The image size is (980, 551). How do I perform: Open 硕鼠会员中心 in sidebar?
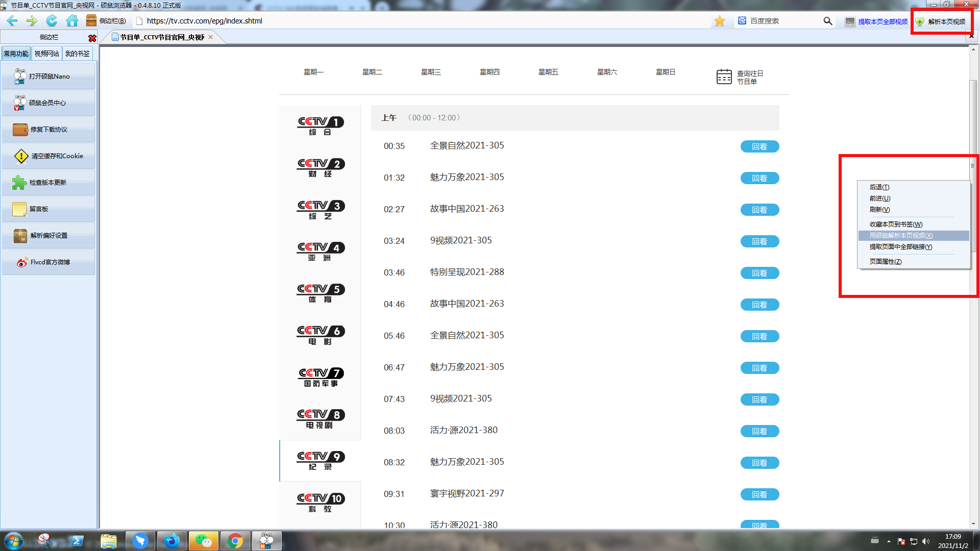[x=48, y=103]
